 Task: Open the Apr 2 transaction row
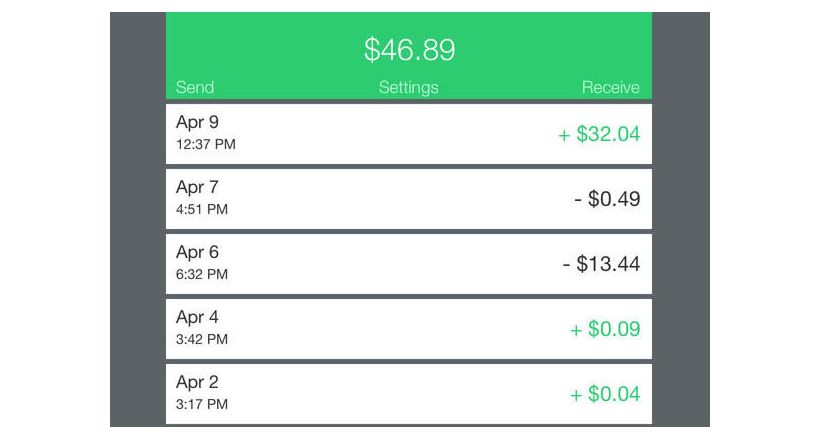(x=408, y=393)
